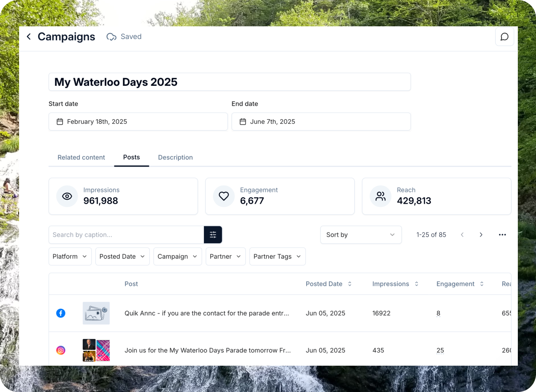Click the Start date calendar icon
536x392 pixels.
[60, 122]
